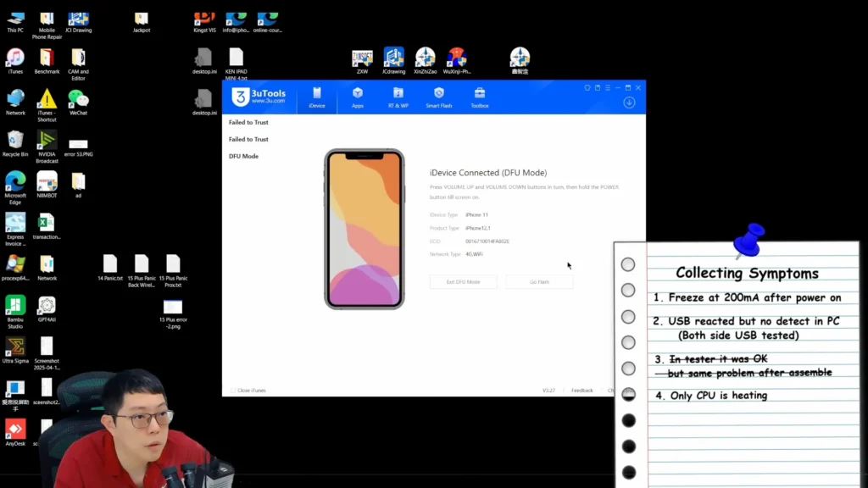This screenshot has height=488, width=868.
Task: Open JCI Drawing desktop shortcut
Action: pos(78,23)
